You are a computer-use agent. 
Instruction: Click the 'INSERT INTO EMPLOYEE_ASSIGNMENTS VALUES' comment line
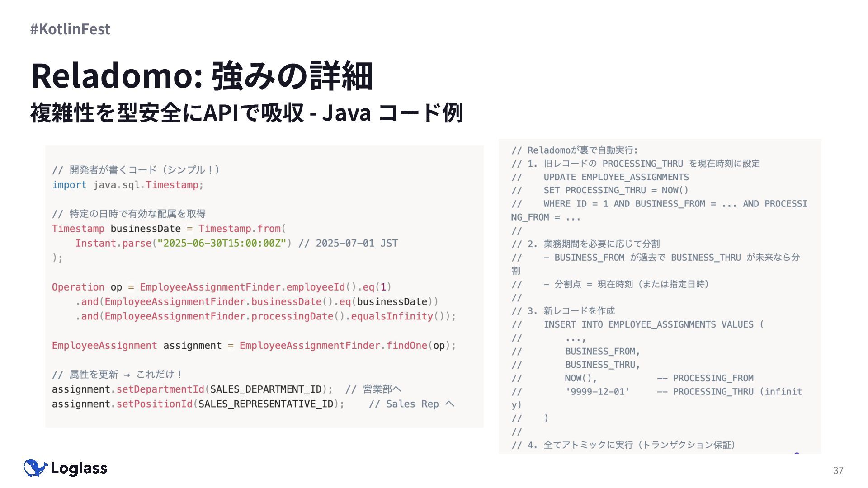coord(653,324)
